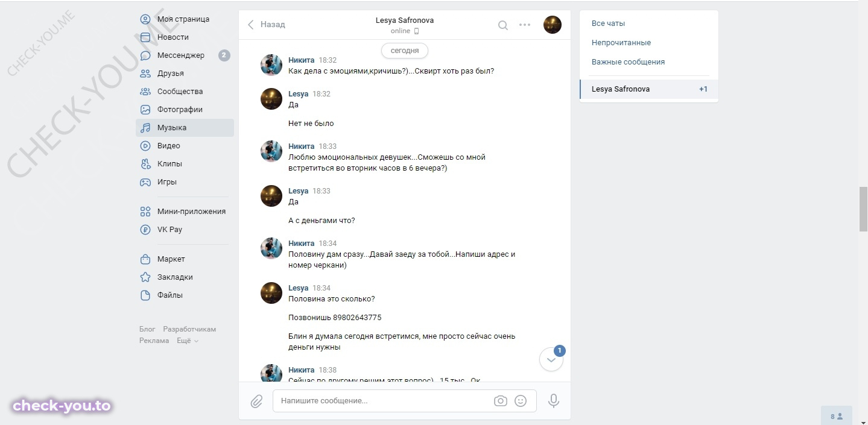Jump to newest message via down arrow
This screenshot has width=868, height=425.
pos(551,360)
